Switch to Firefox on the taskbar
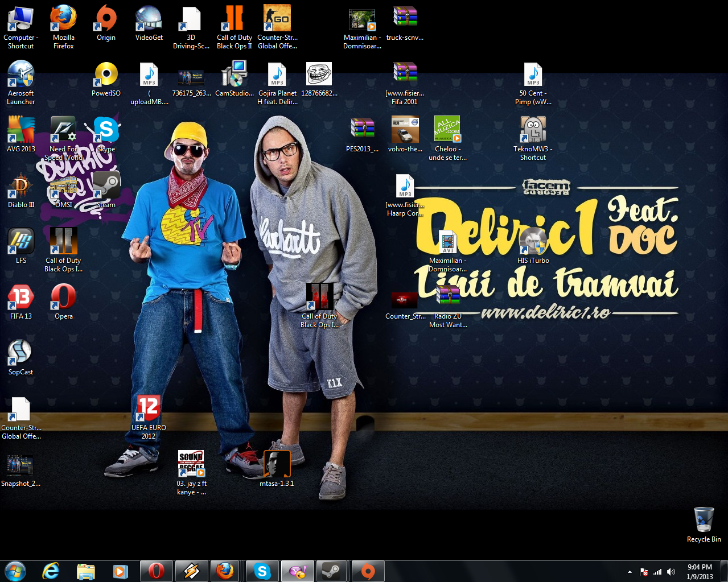 click(x=225, y=571)
